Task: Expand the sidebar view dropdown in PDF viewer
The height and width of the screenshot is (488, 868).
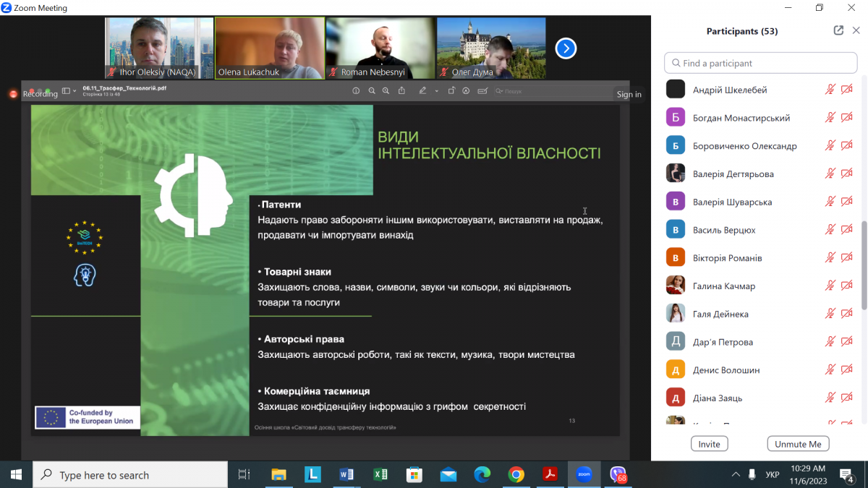Action: tap(67, 91)
